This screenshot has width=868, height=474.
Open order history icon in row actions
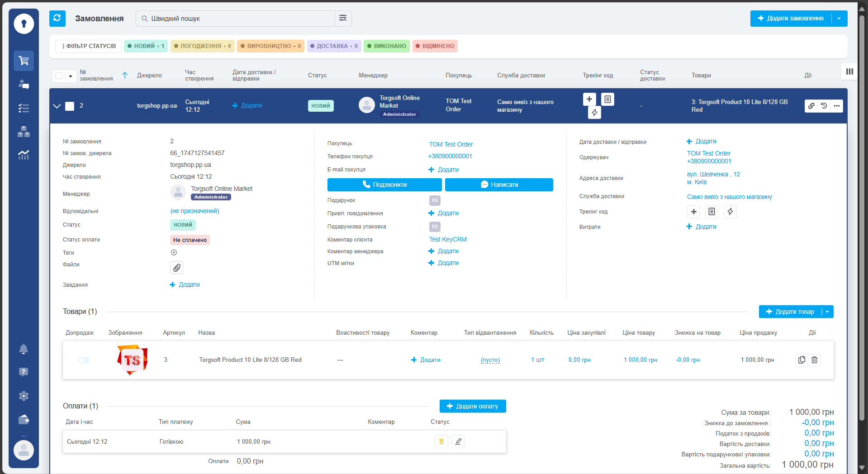click(x=824, y=106)
